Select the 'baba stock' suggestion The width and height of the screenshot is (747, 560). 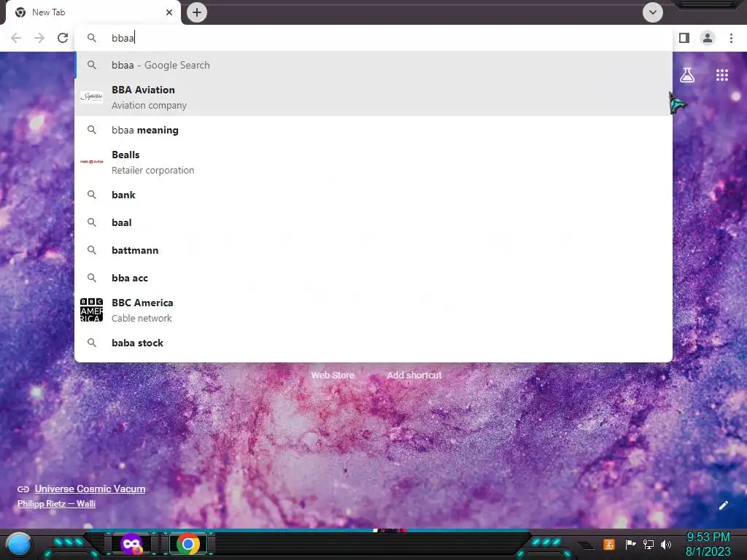[x=373, y=343]
